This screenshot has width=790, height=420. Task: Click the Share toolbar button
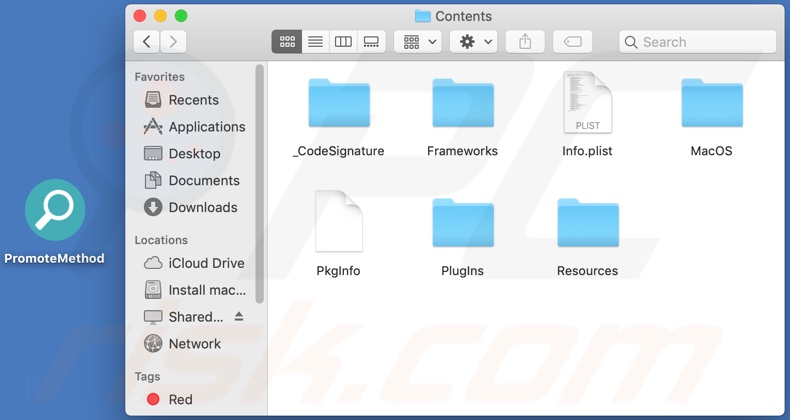click(525, 42)
